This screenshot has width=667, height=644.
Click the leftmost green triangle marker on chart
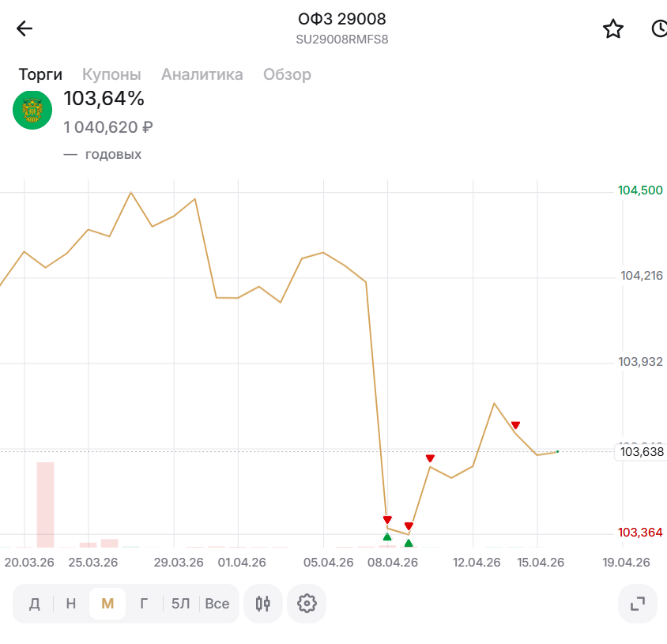tap(387, 537)
